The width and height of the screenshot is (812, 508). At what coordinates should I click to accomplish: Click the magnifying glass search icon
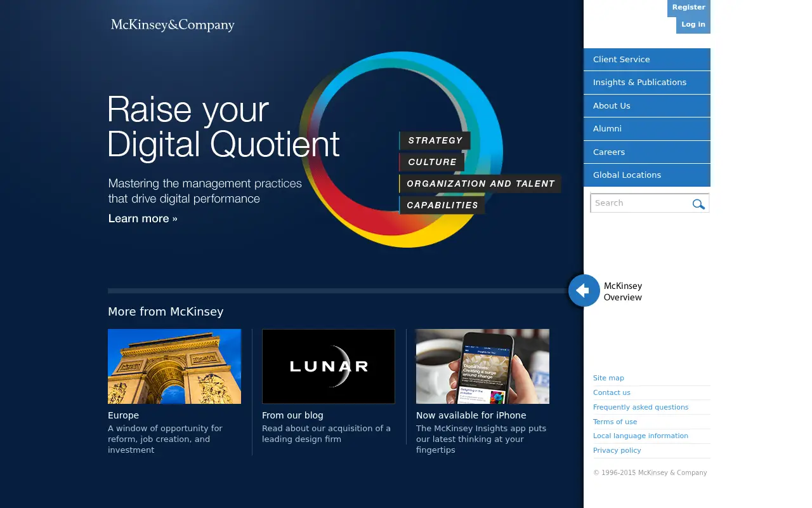[x=698, y=204]
